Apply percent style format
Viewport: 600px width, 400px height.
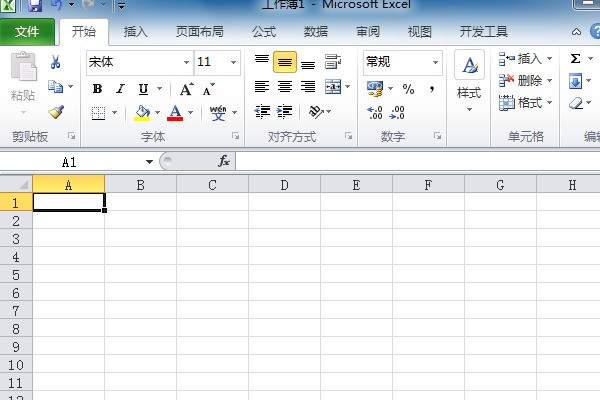coord(408,89)
